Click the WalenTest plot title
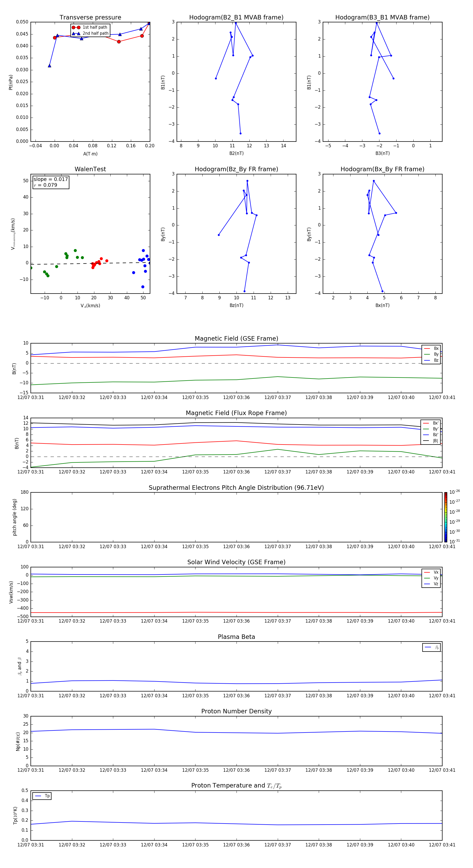 tap(90, 169)
